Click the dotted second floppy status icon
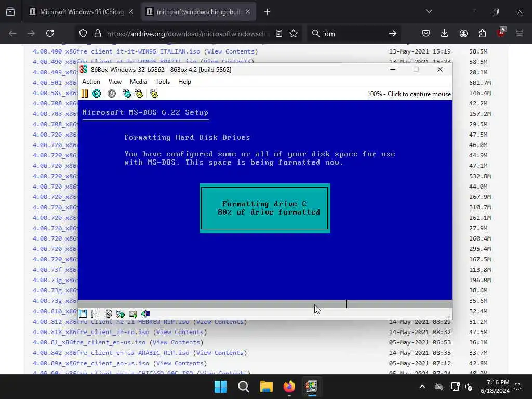Viewport: 532px width, 399px height. 96,314
